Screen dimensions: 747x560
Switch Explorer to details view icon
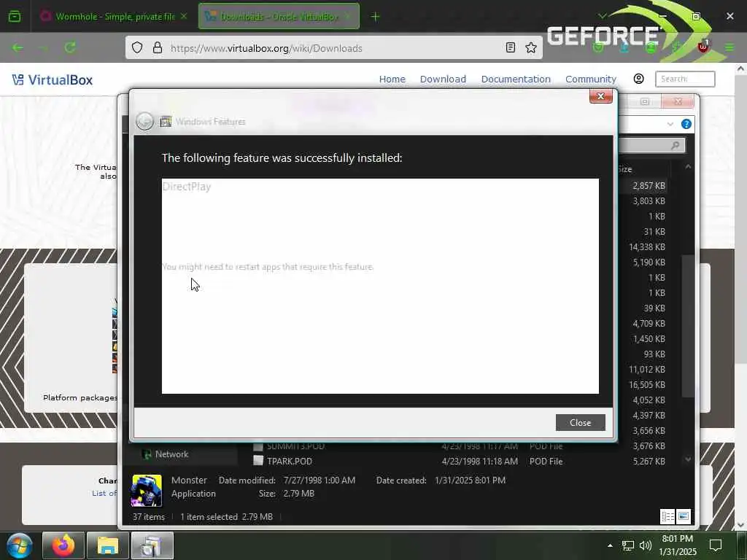click(667, 517)
